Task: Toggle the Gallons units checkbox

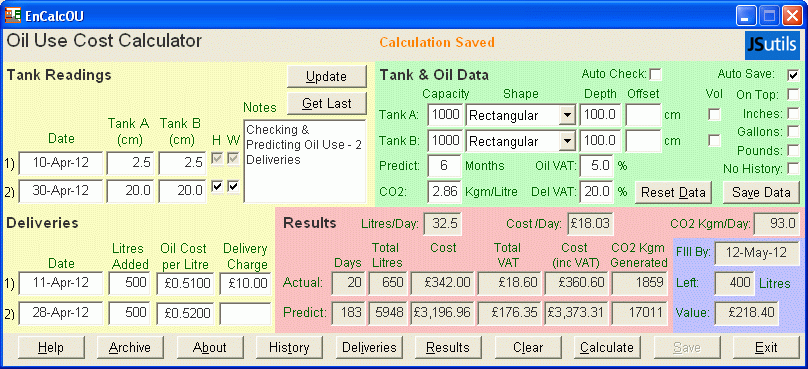Action: point(793,132)
